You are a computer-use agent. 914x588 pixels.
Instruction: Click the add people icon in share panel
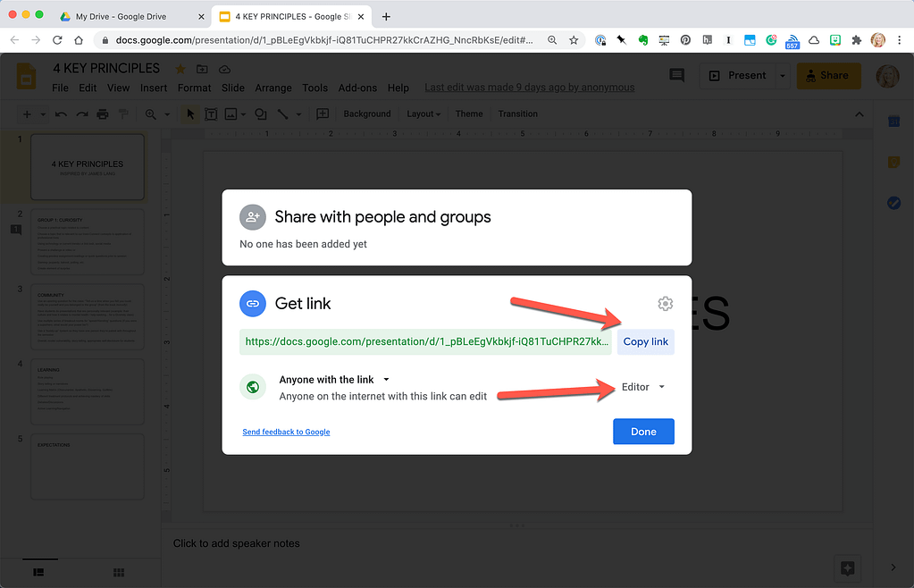point(253,217)
